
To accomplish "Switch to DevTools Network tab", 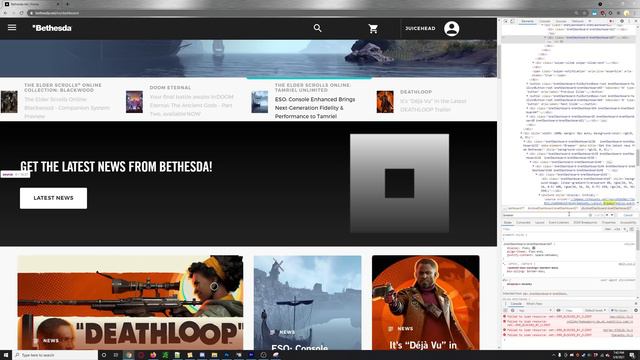I will (x=578, y=21).
